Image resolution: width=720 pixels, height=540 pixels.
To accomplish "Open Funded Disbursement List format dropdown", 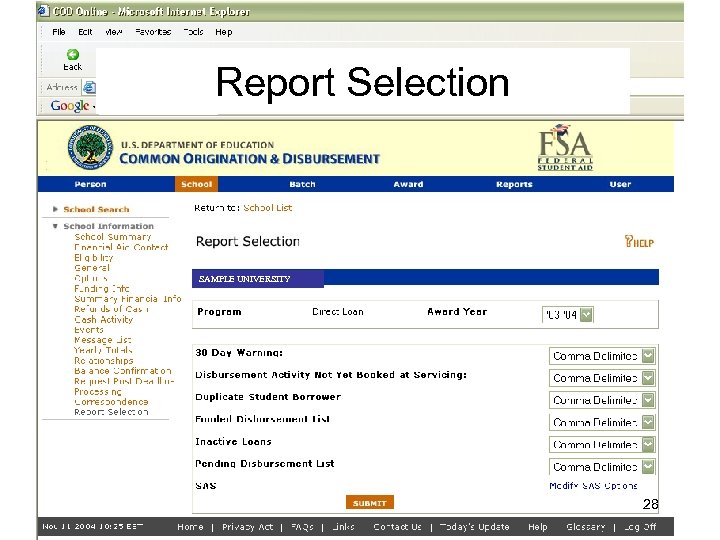I will (x=602, y=422).
